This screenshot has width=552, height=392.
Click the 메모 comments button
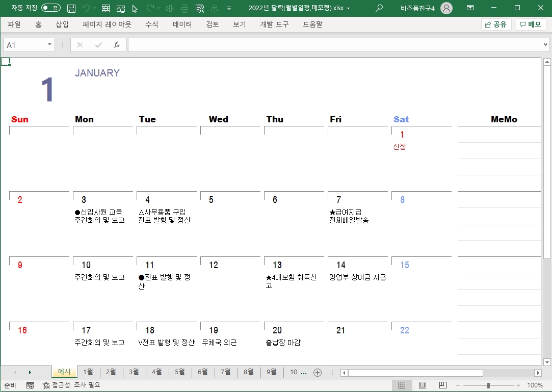(x=531, y=24)
